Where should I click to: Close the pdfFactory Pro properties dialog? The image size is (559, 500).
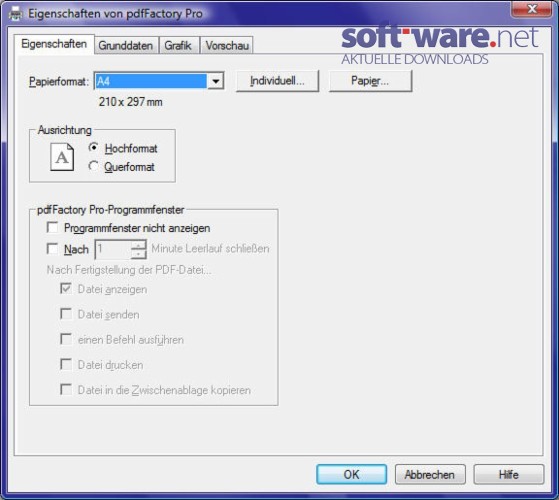tap(531, 9)
